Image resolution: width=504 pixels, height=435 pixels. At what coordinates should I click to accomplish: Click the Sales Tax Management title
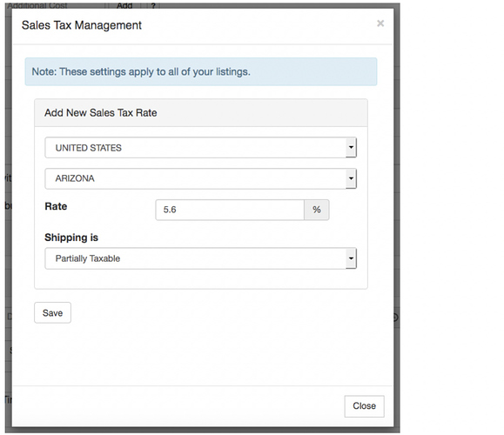82,25
